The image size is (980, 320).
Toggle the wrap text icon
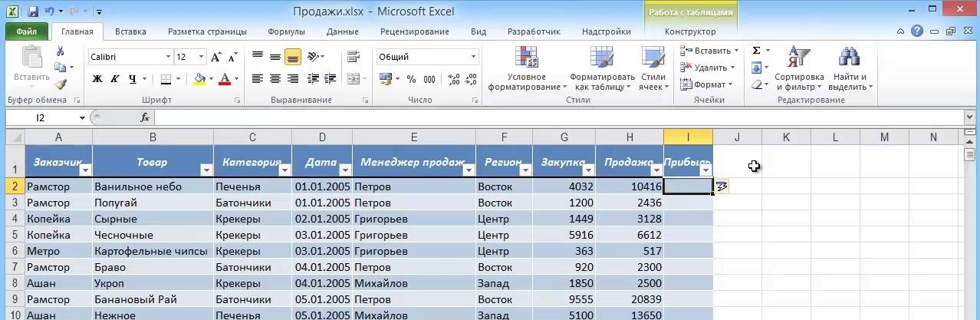pos(354,57)
